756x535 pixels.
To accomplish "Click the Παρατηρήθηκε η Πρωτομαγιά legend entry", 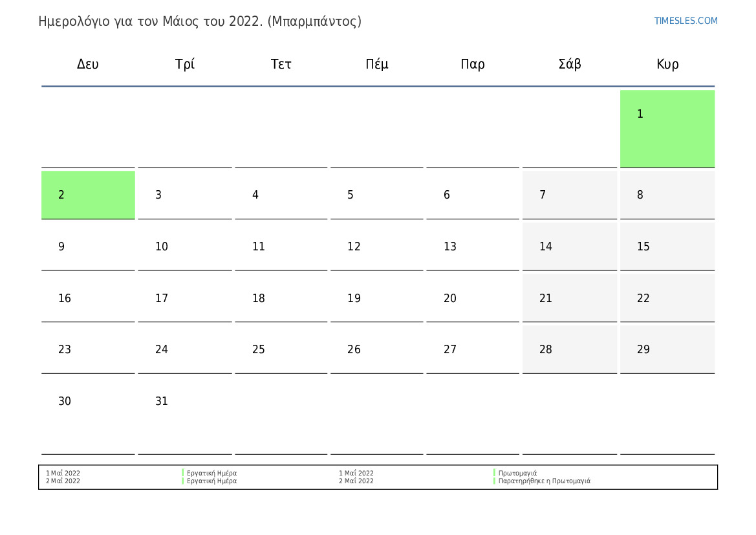I will pyautogui.click(x=544, y=481).
